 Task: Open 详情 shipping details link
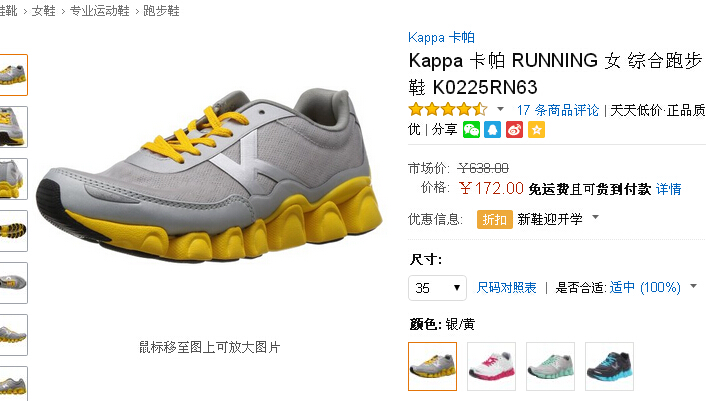click(668, 189)
